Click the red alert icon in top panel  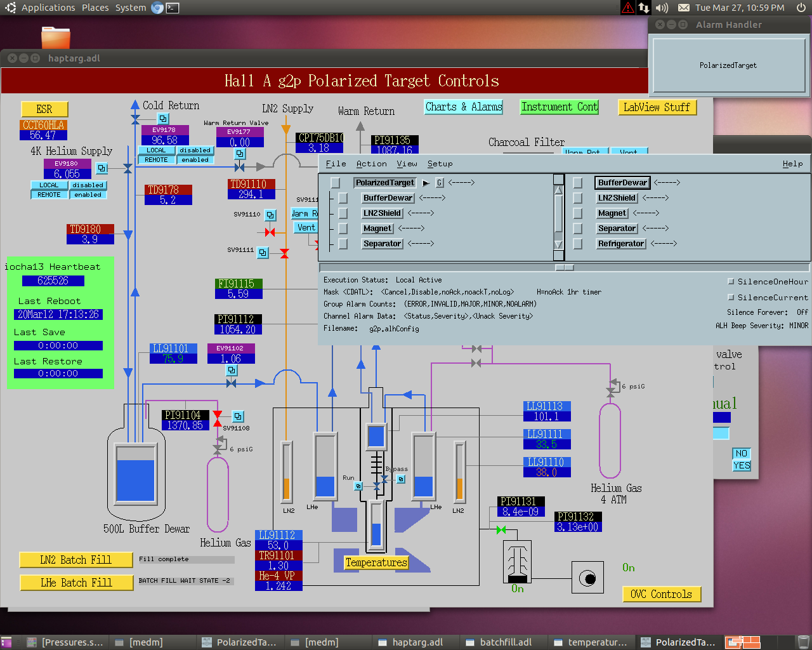tap(627, 8)
